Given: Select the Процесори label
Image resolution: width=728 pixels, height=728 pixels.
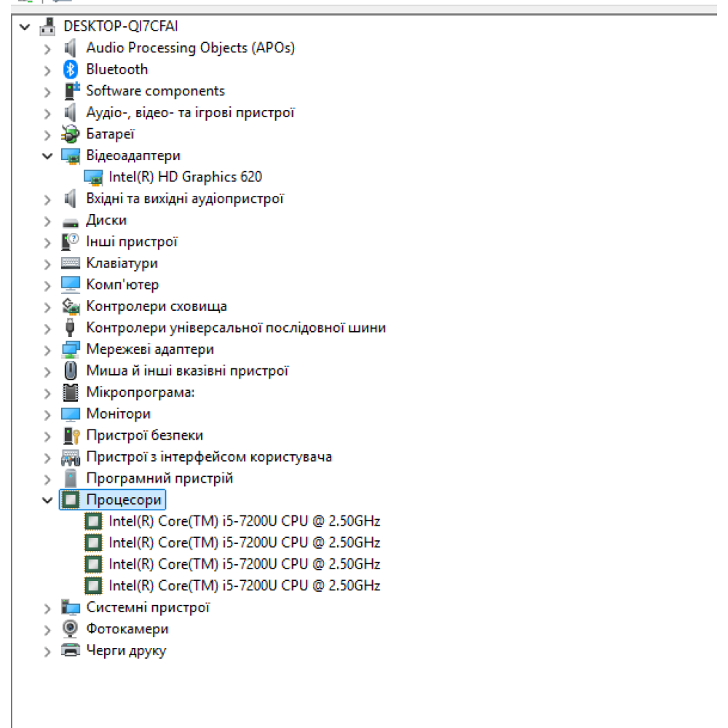Looking at the screenshot, I should point(124,499).
